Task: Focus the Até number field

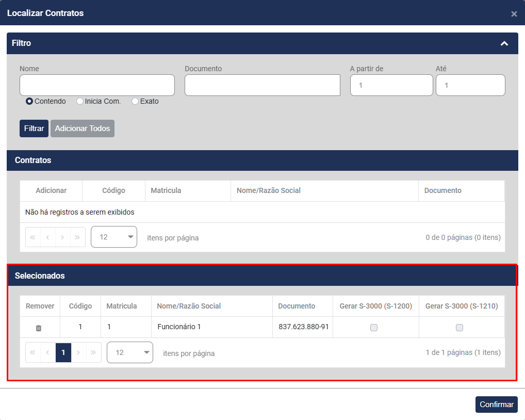Action: pyautogui.click(x=470, y=85)
